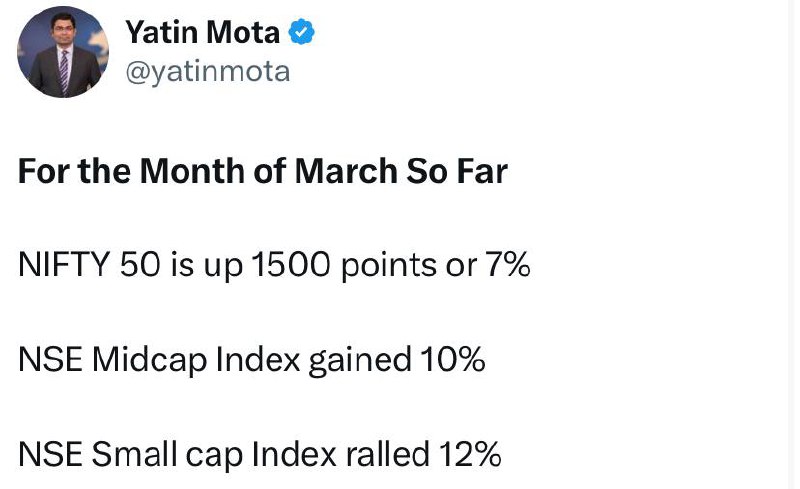Click the "1500" points figure
Image resolution: width=800 pixels, height=489 pixels.
(x=291, y=264)
